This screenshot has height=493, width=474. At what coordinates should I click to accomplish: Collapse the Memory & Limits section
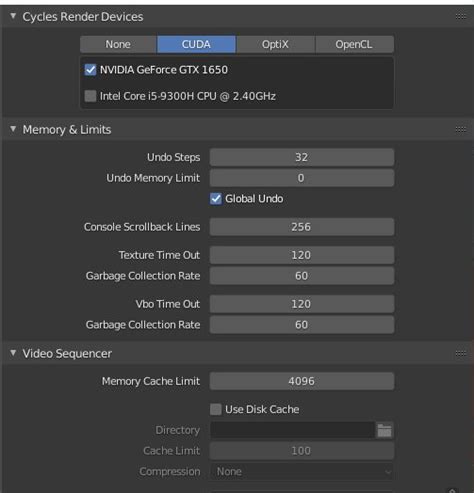(x=13, y=129)
